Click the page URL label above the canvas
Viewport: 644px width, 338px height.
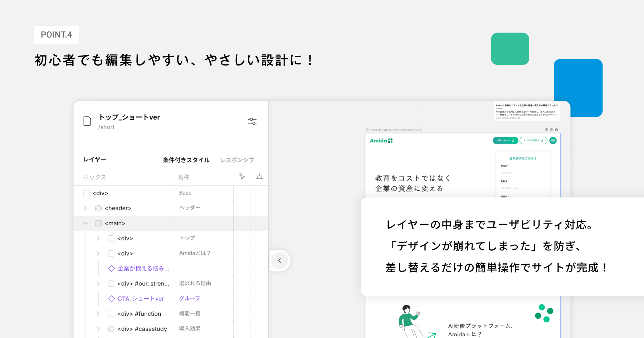click(x=405, y=130)
